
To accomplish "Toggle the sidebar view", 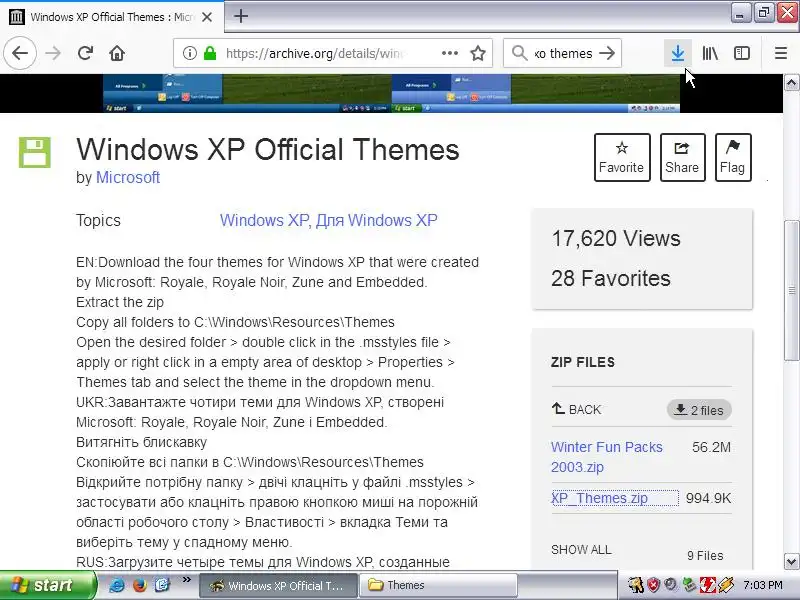I will [x=742, y=53].
